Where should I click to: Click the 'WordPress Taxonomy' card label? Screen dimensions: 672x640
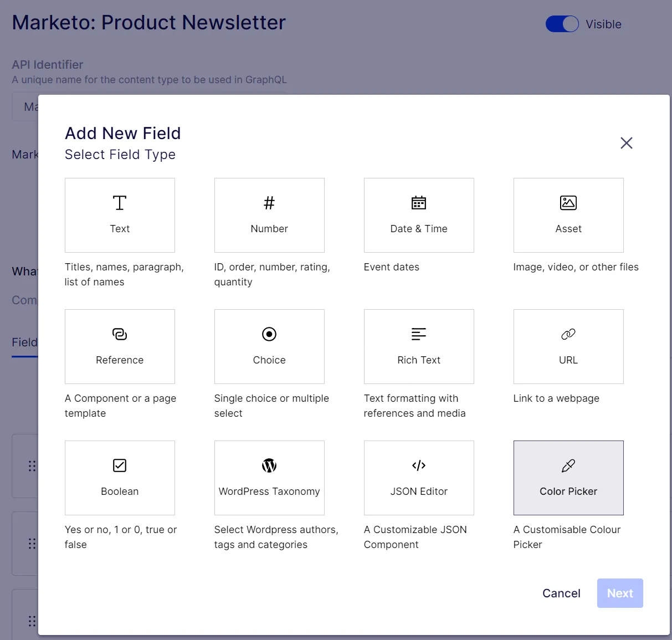pos(269,491)
